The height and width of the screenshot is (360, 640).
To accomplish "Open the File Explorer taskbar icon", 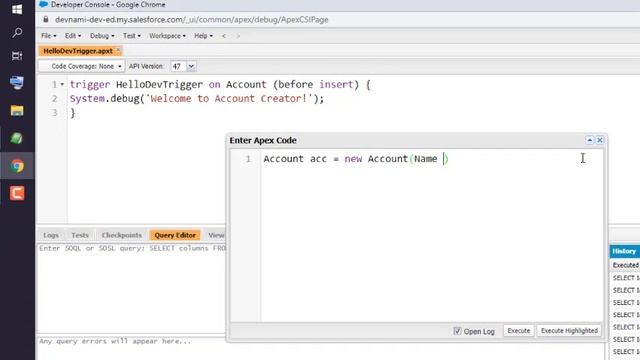I will coord(17,110).
